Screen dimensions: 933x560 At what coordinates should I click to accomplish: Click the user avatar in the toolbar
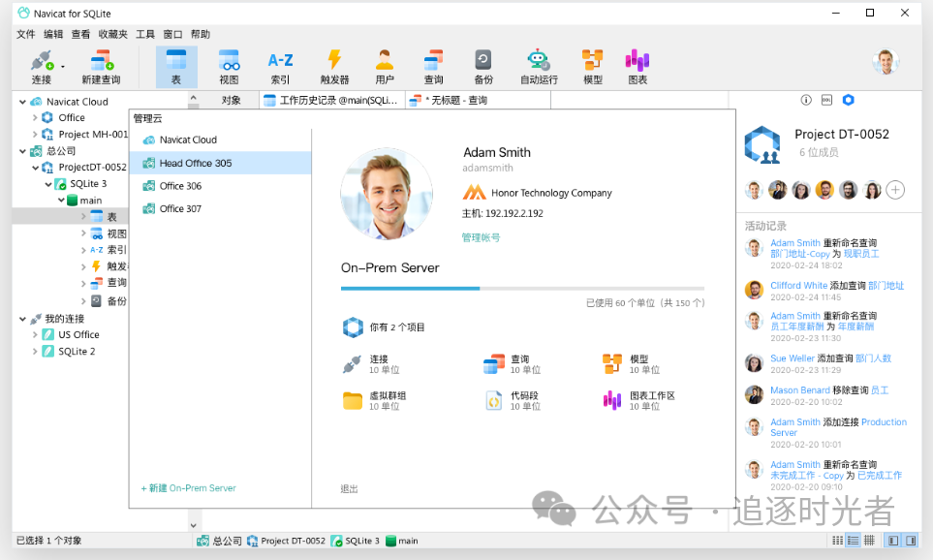pos(886,61)
